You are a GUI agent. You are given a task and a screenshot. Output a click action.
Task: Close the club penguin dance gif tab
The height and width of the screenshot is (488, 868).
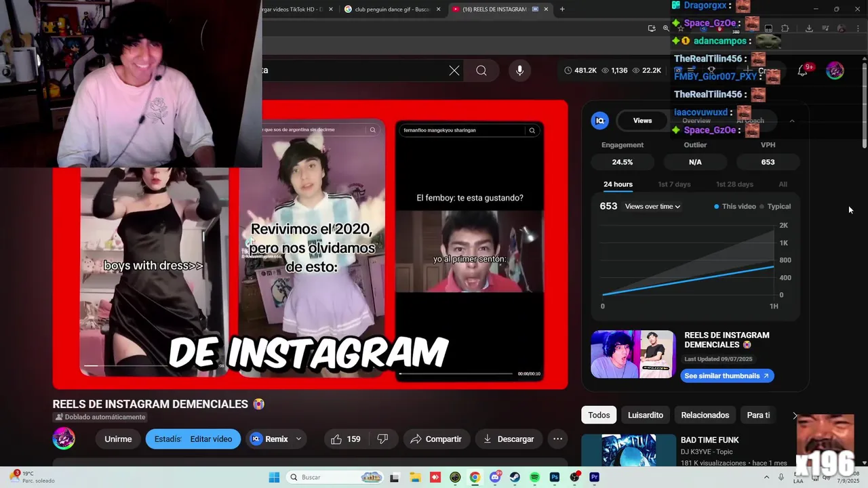tap(438, 9)
